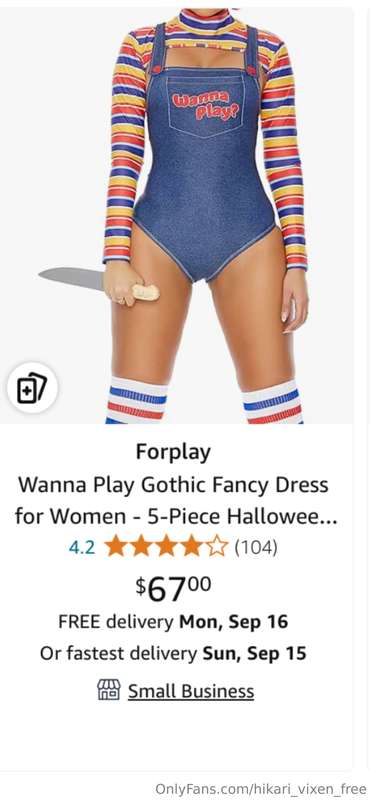Click the FREE delivery Mon, Sep 16 text

pyautogui.click(x=173, y=622)
